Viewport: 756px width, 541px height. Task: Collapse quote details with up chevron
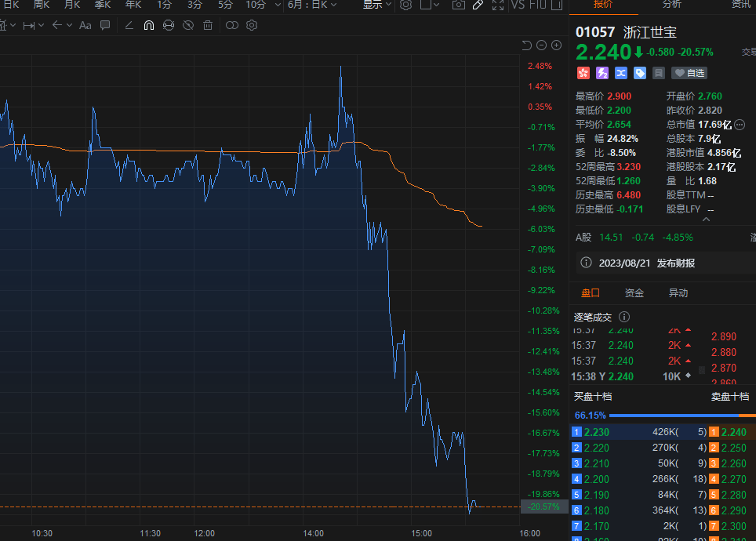point(707,220)
